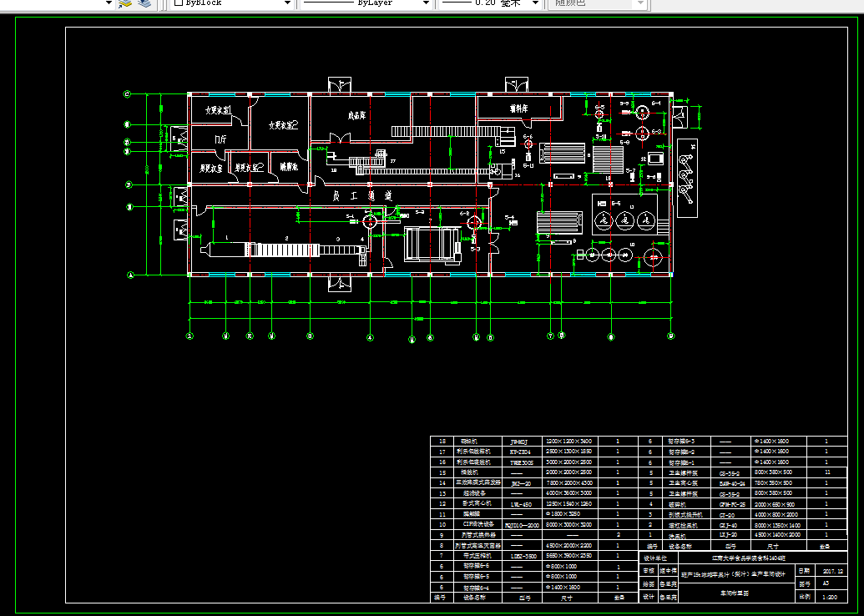Viewport: 864px width, 616px height.
Task: Click the 审核 label cell
Action: [649, 571]
